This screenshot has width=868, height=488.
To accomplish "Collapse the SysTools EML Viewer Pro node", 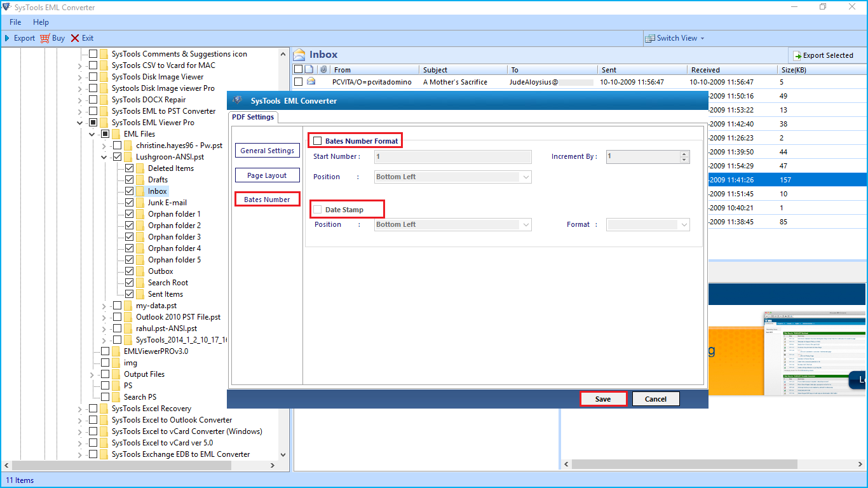I will (80, 123).
